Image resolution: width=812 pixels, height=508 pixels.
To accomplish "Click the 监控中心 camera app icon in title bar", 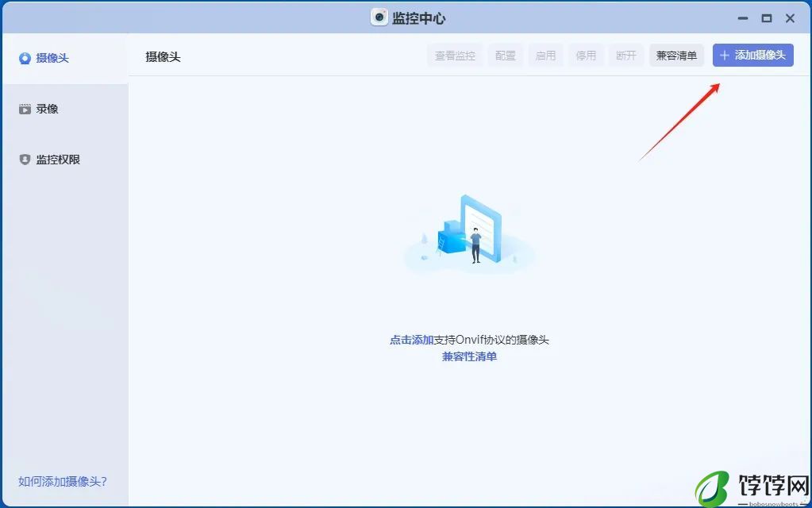I will (x=379, y=17).
